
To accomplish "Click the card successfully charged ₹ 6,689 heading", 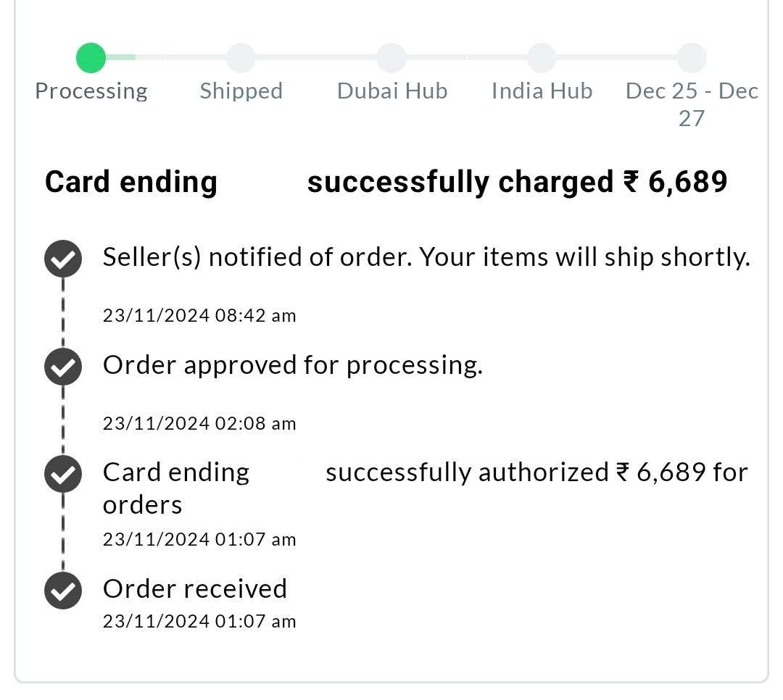I will tap(386, 182).
